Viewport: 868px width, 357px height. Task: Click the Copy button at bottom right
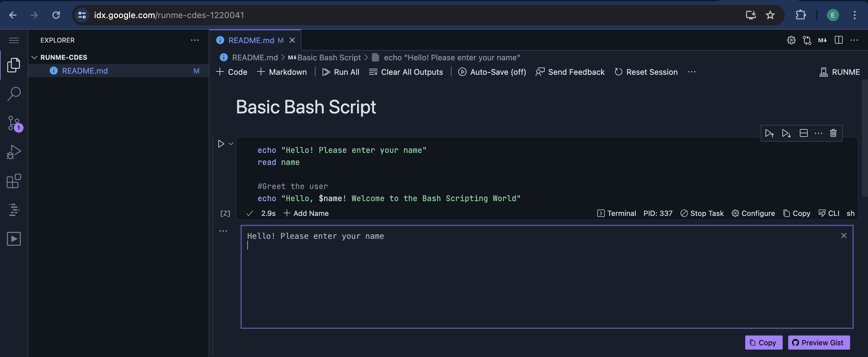click(x=764, y=342)
